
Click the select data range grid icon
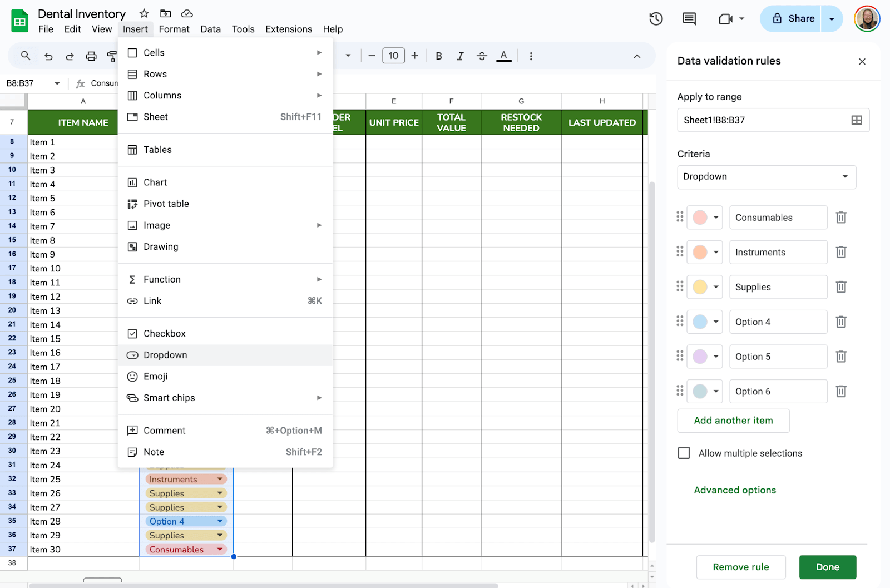[857, 120]
